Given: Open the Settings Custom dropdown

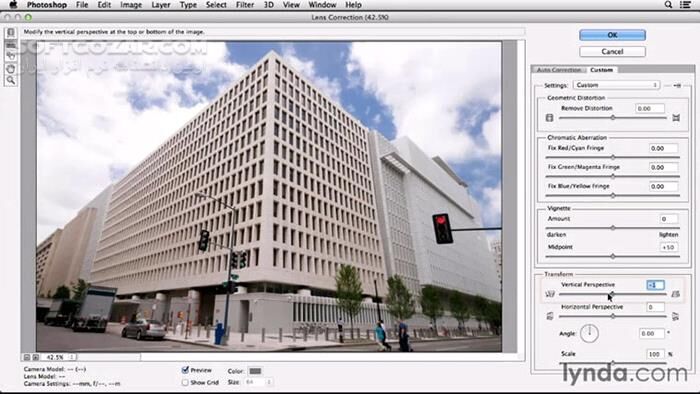Looking at the screenshot, I should tap(616, 85).
